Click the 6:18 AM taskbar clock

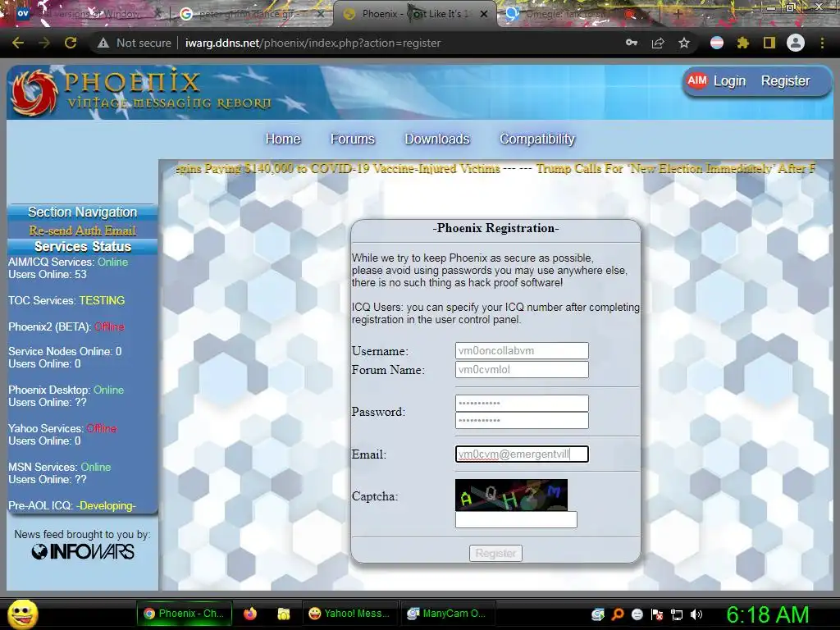(767, 615)
